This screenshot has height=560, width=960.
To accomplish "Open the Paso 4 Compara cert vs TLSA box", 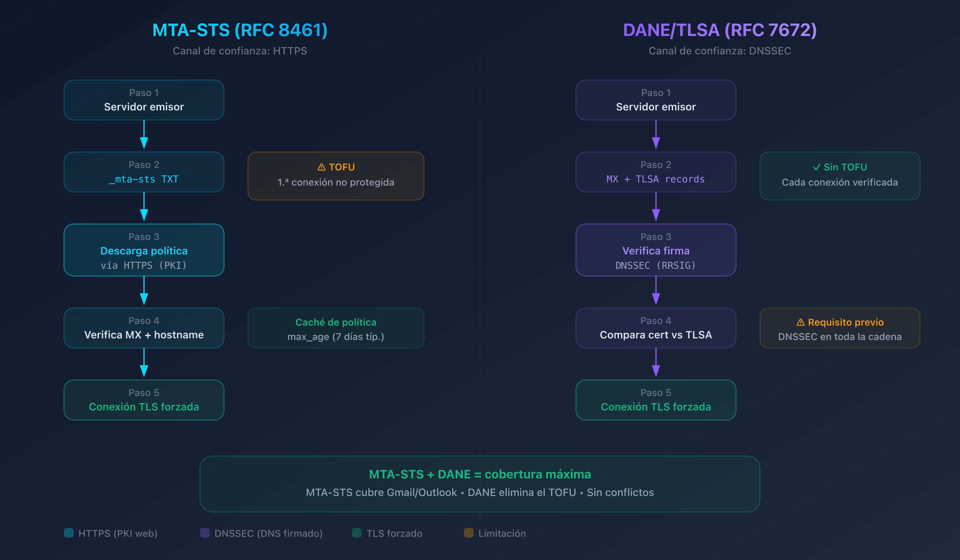I will (x=656, y=328).
